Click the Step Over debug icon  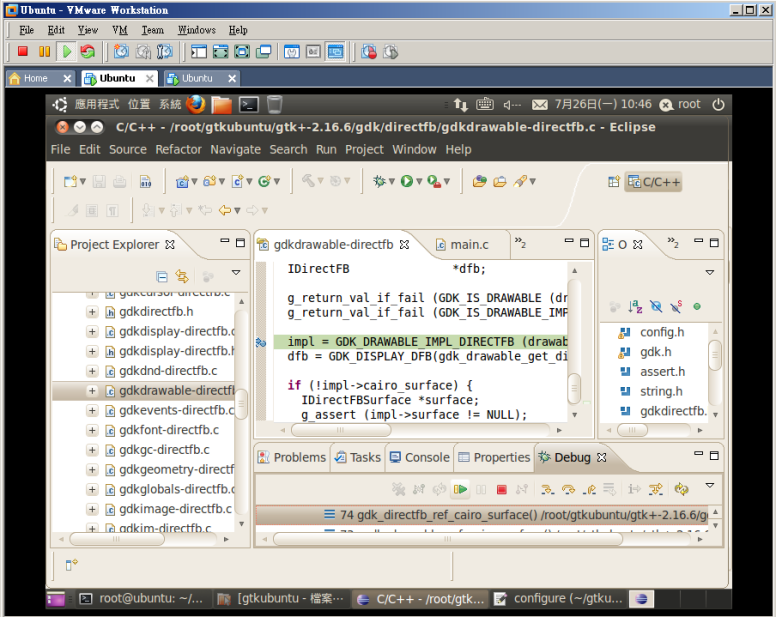[568, 489]
